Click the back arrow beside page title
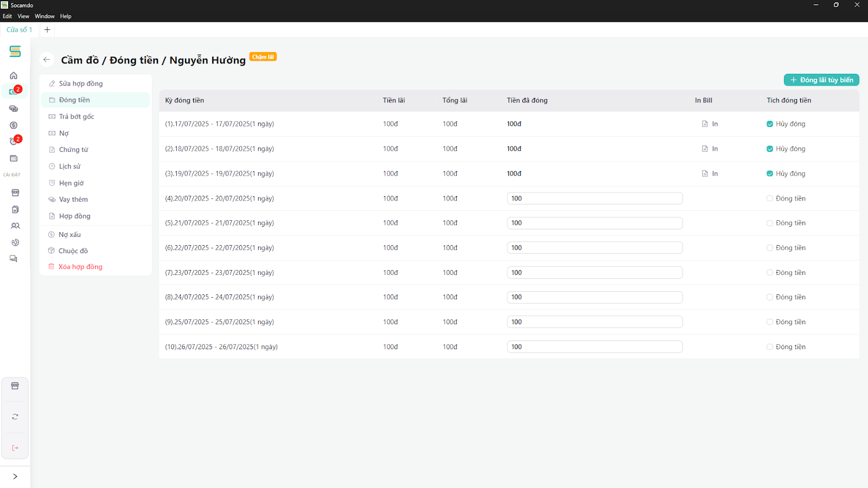Screen dimensions: 868x488 coord(47,60)
